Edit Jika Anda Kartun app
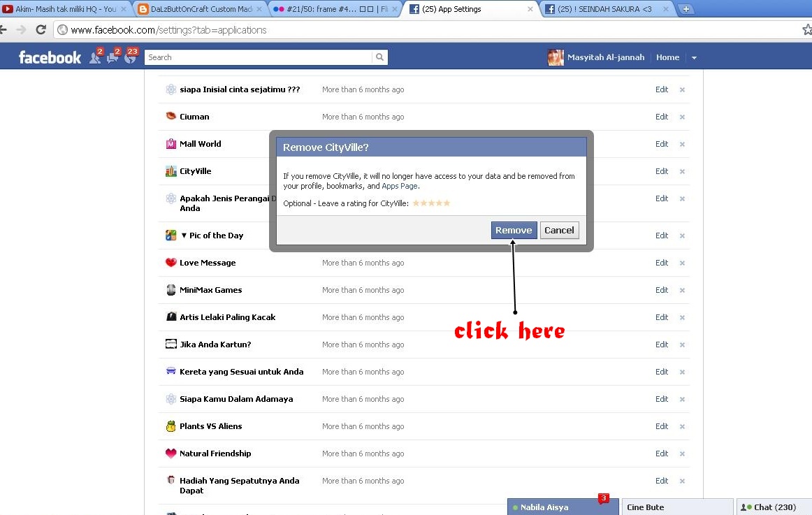This screenshot has height=515, width=812. click(662, 344)
